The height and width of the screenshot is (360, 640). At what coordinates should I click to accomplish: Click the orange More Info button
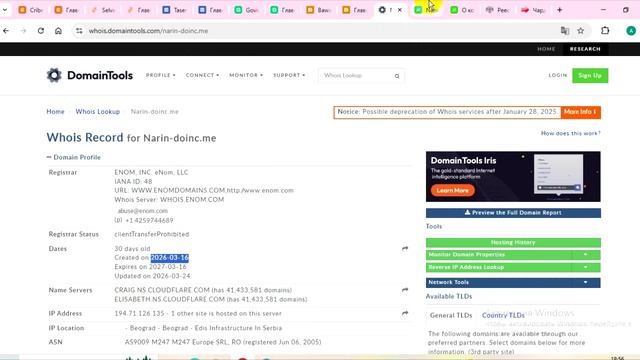tap(580, 112)
